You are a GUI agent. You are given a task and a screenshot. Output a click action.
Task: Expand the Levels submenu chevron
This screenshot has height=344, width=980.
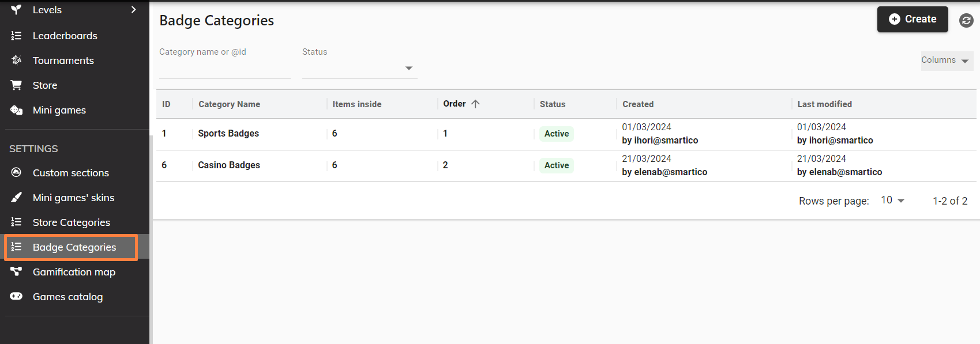point(134,10)
